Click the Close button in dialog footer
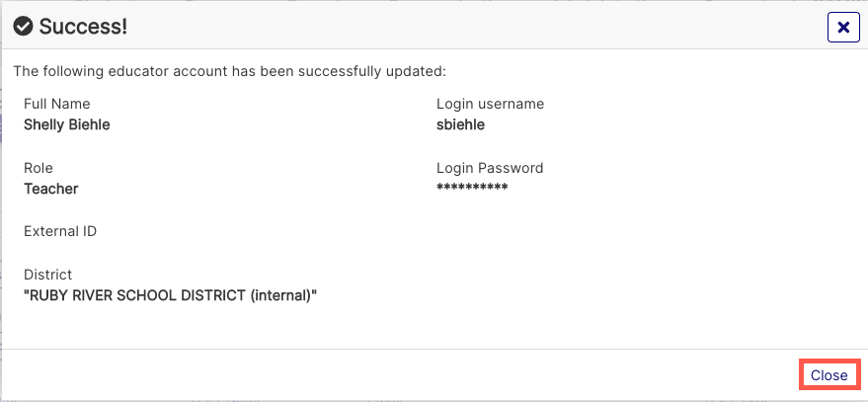The image size is (868, 402). pyautogui.click(x=829, y=375)
